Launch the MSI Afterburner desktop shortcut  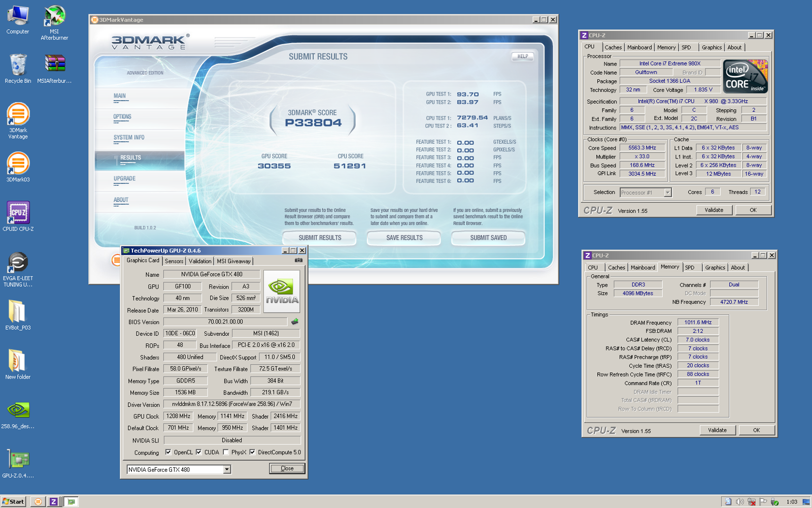(x=54, y=22)
